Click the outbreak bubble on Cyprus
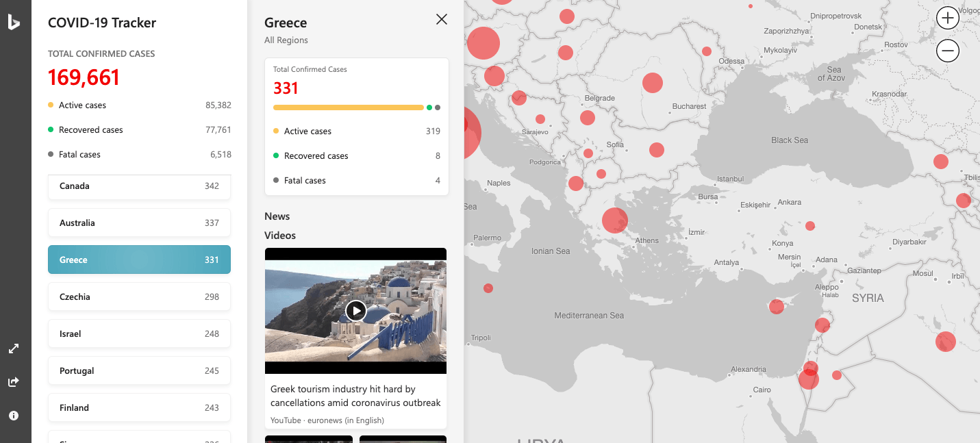980x443 pixels. (777, 306)
